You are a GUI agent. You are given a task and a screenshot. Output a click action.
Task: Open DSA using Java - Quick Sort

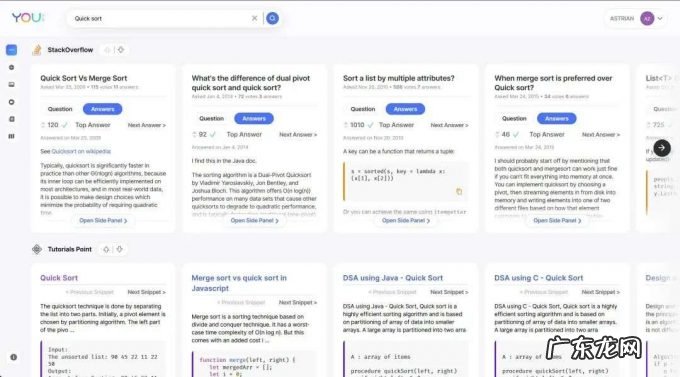point(393,278)
